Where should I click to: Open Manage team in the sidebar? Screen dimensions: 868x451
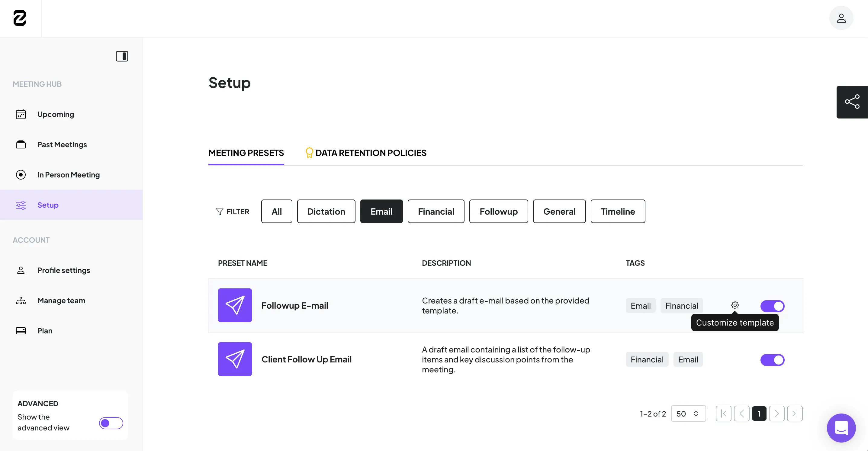click(71, 300)
